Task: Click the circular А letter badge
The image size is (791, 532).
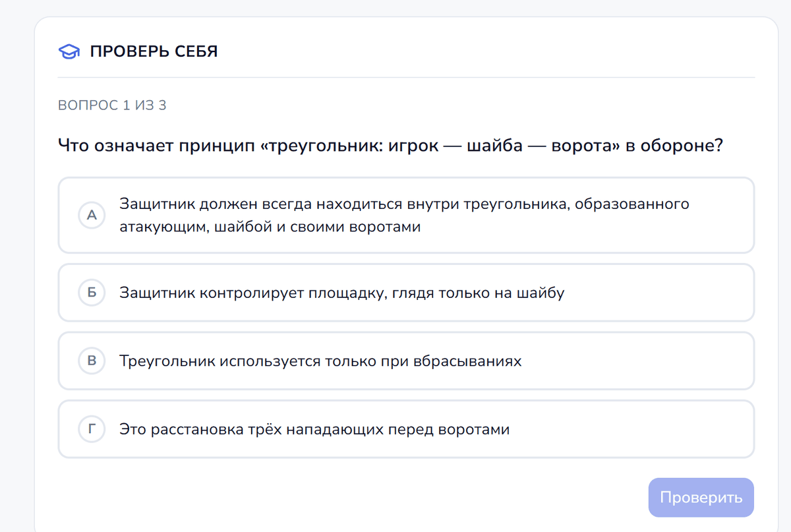Action: pos(92,215)
